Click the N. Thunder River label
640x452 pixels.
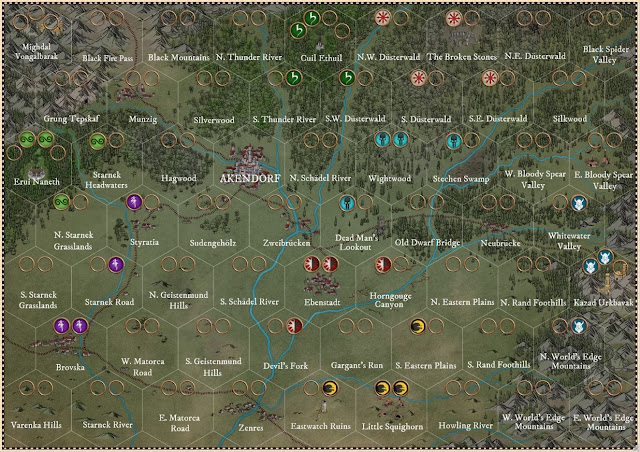tap(249, 58)
